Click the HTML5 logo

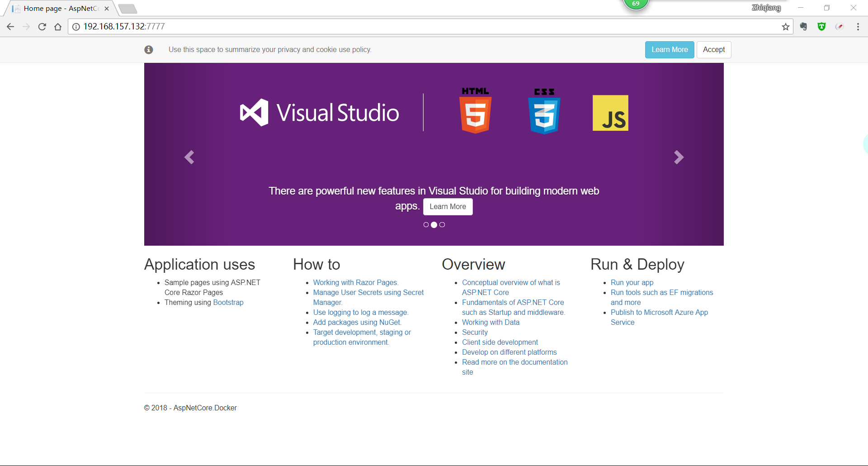(476, 110)
